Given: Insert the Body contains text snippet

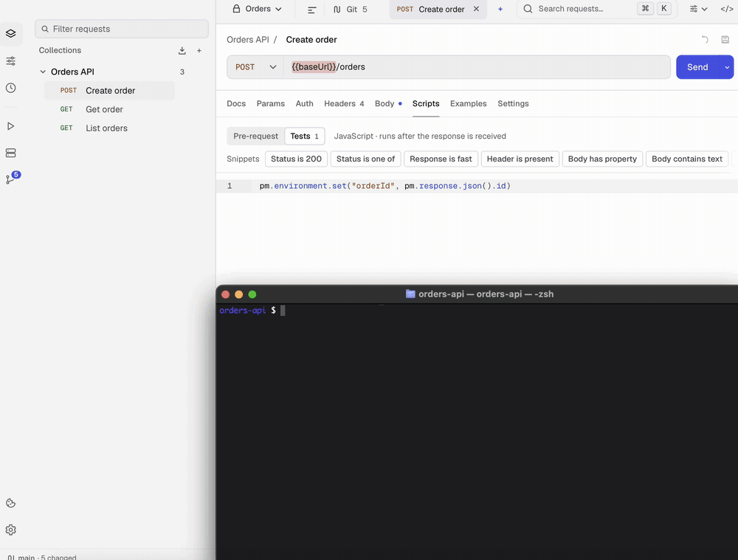Looking at the screenshot, I should (x=687, y=159).
